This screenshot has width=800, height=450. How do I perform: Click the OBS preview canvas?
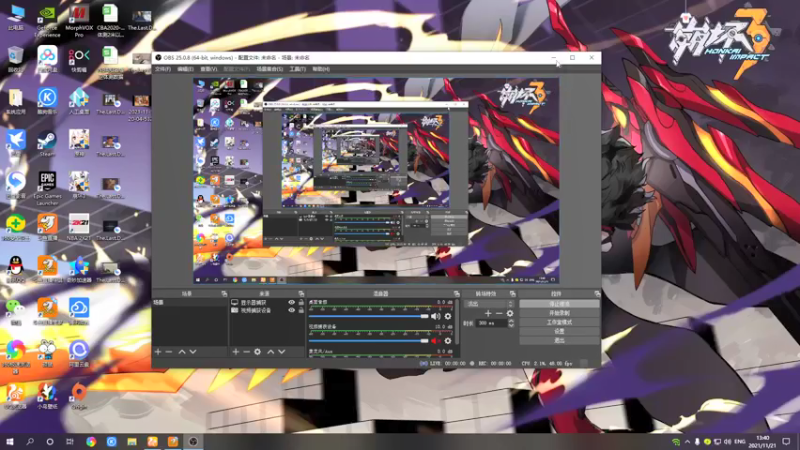click(x=376, y=181)
